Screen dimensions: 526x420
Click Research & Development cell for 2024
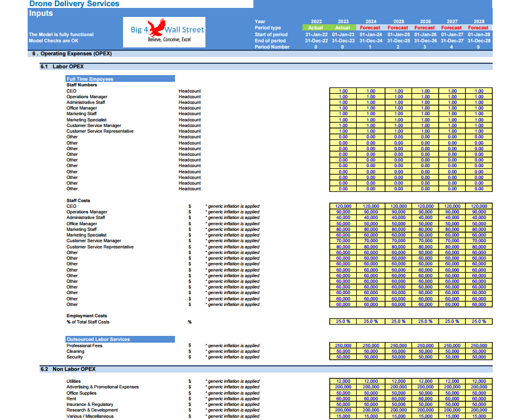(x=371, y=410)
